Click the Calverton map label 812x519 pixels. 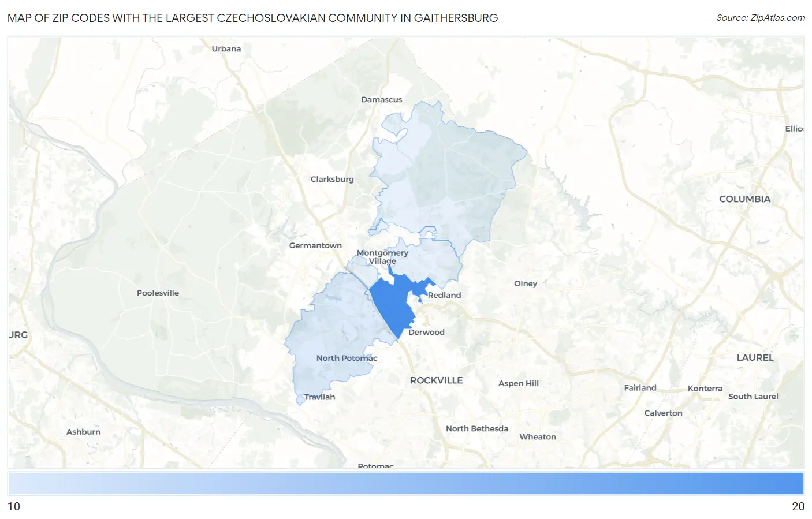tap(663, 413)
